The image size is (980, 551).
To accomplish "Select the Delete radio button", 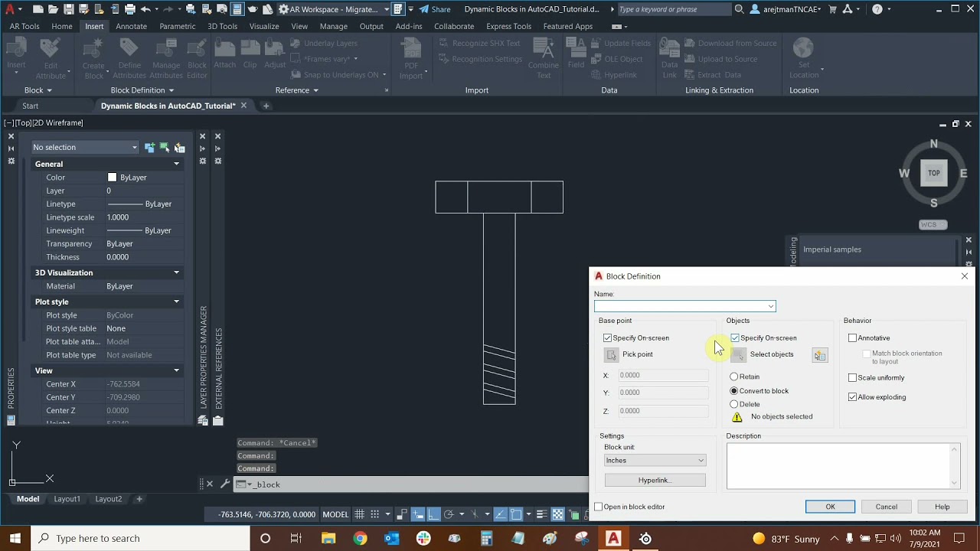I will coord(734,404).
